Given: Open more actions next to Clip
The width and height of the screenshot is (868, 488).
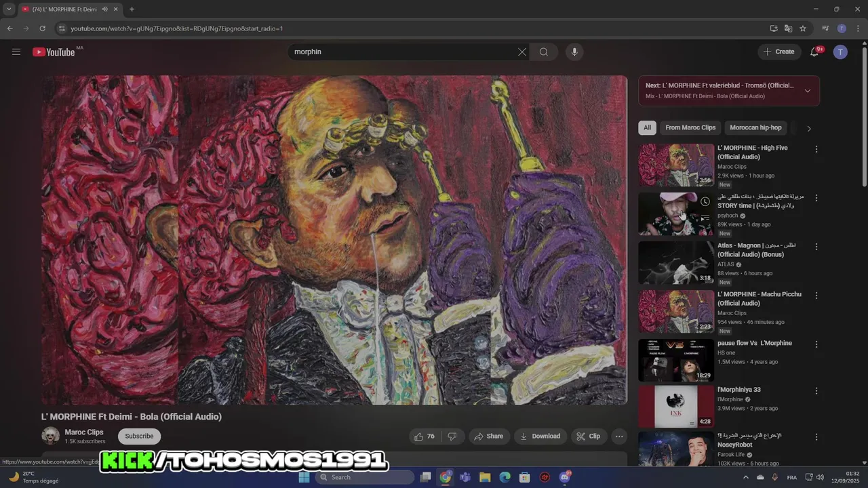Looking at the screenshot, I should pyautogui.click(x=619, y=436).
